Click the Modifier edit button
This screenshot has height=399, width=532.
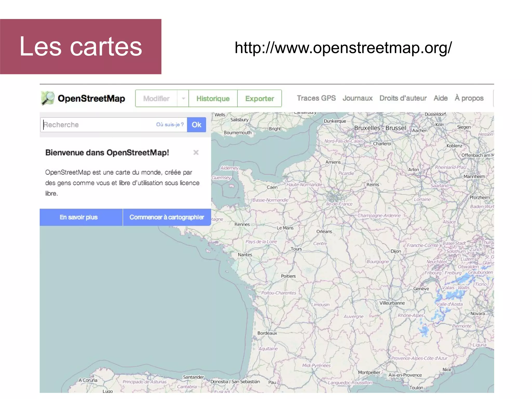(x=156, y=99)
